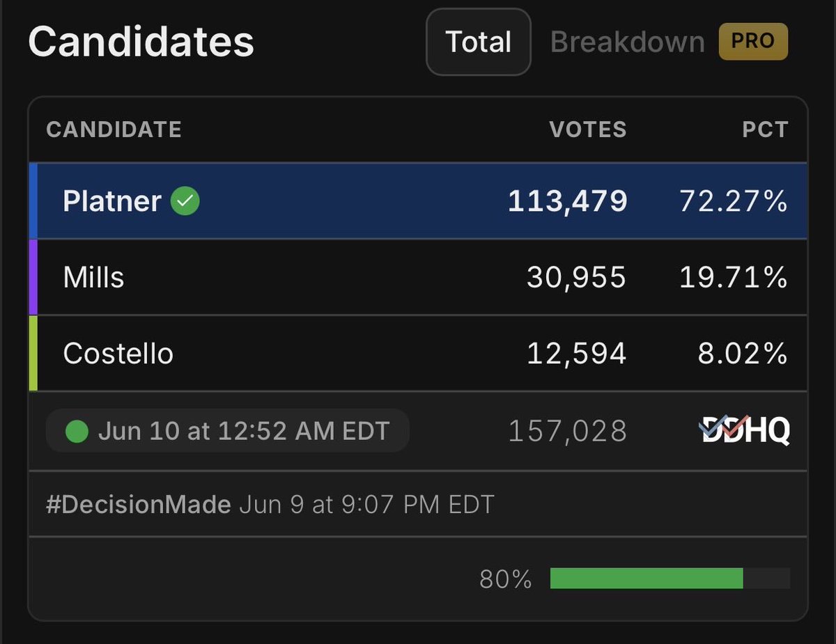Click Platner's 113,479 vote count

(568, 202)
